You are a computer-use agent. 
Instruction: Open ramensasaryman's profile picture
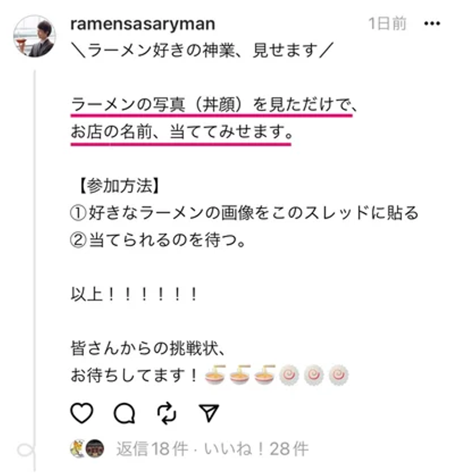(x=34, y=36)
